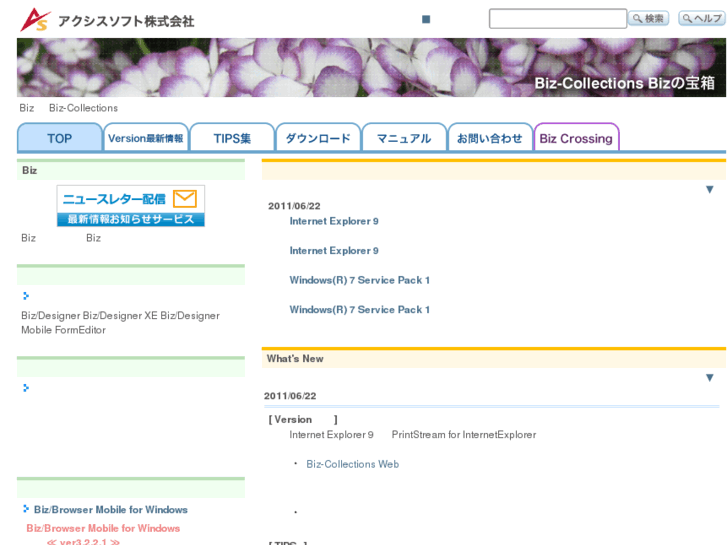Image resolution: width=727 pixels, height=545 pixels.
Task: Open blue Biz/Browser Mobile for Windows link
Action: pos(111,510)
